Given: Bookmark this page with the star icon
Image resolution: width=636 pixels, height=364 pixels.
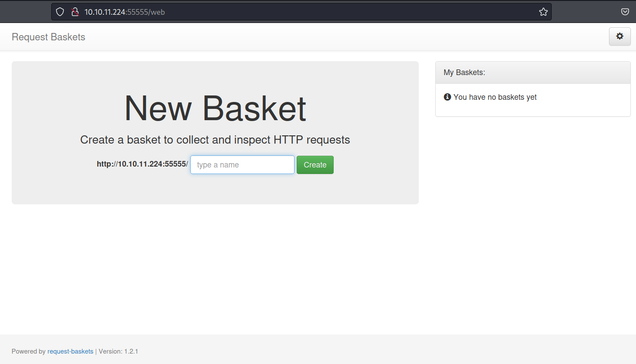Looking at the screenshot, I should coord(543,12).
